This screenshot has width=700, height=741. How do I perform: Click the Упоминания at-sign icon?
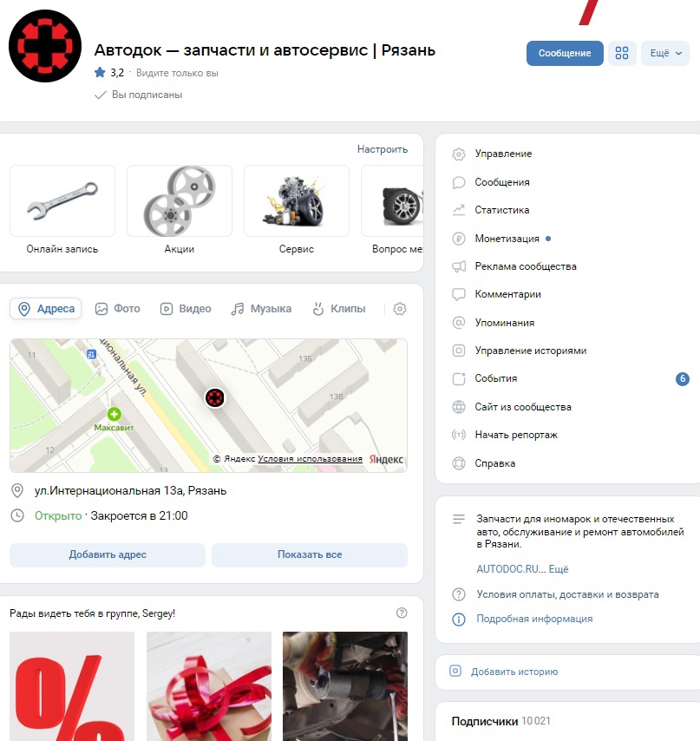[459, 322]
